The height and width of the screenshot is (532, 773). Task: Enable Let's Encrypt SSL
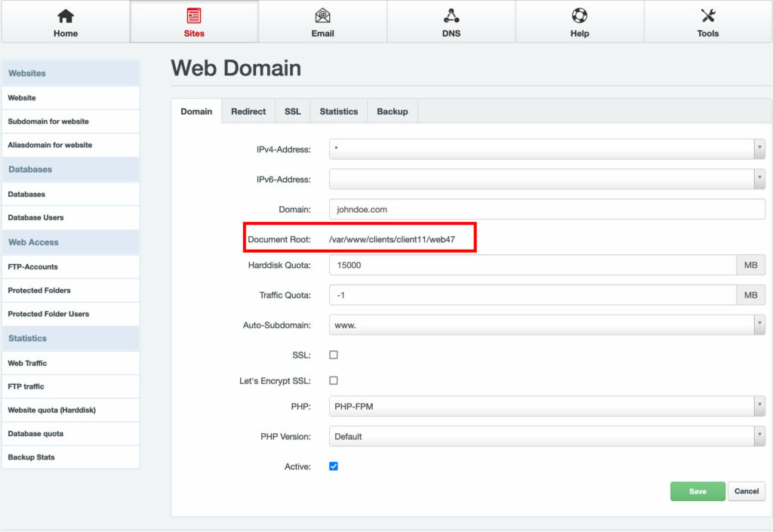point(333,380)
